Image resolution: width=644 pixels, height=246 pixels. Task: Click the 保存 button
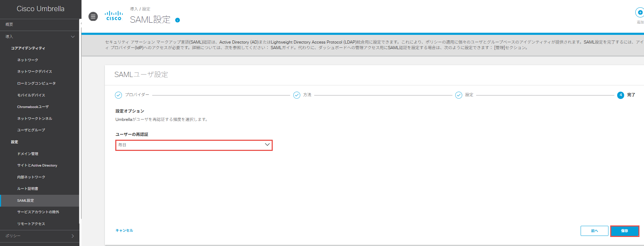624,231
